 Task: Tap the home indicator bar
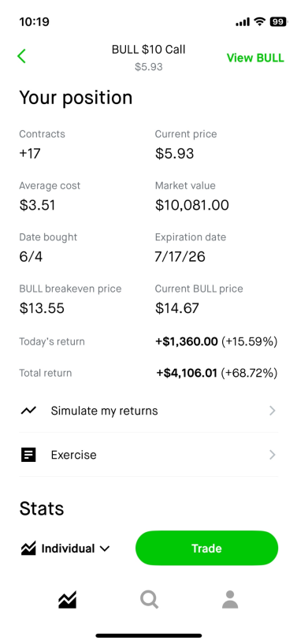149,636
